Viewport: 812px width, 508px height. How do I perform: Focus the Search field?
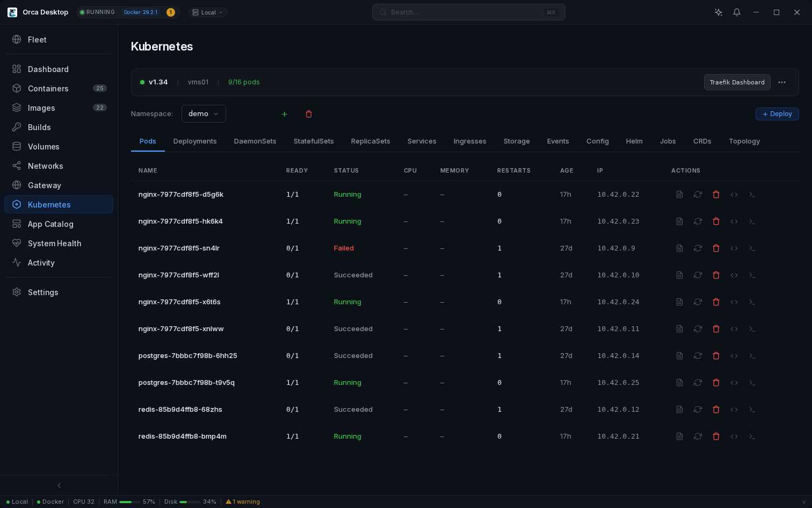(469, 12)
